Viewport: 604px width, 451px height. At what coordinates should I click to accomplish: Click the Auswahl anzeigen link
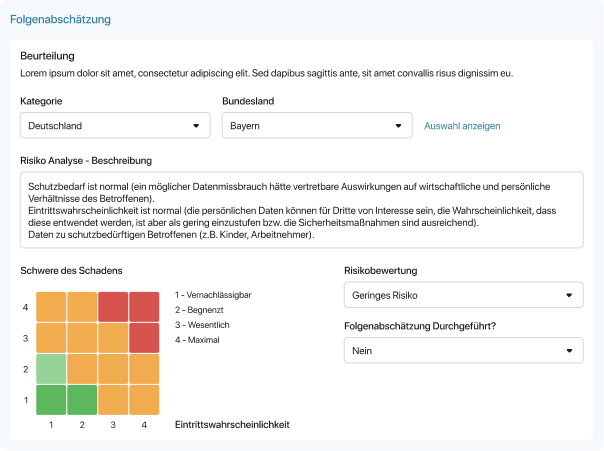(x=462, y=126)
